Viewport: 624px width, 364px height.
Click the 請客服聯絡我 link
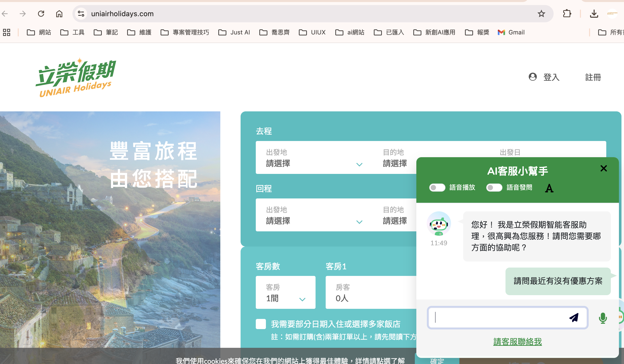(x=517, y=342)
